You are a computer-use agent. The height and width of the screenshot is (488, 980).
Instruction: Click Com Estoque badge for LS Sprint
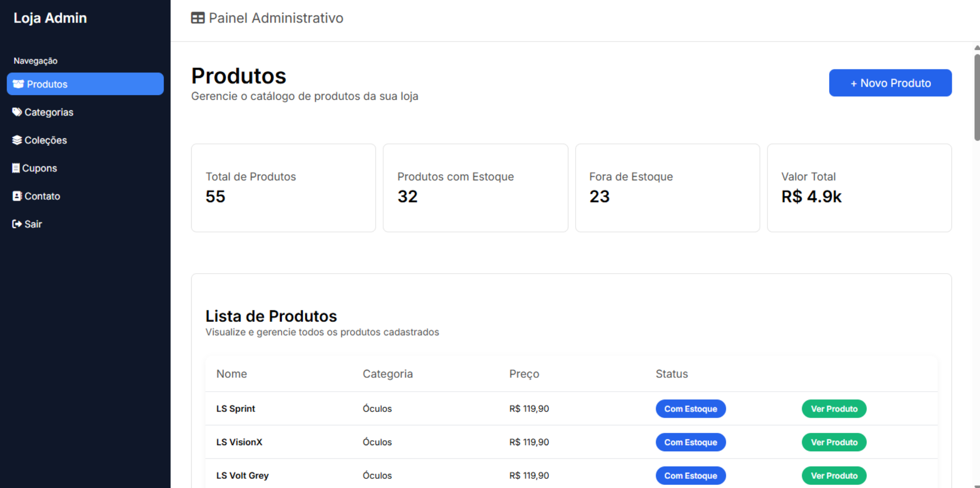click(x=690, y=409)
